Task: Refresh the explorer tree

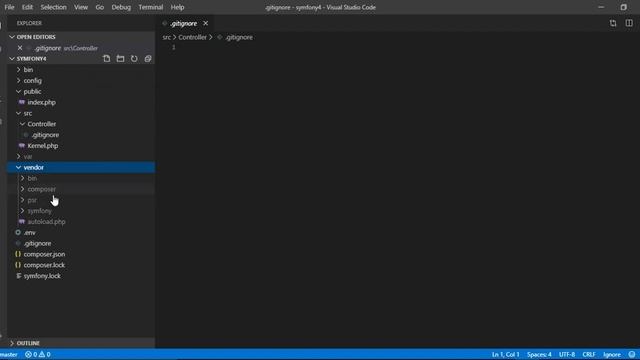Action: coord(134,59)
